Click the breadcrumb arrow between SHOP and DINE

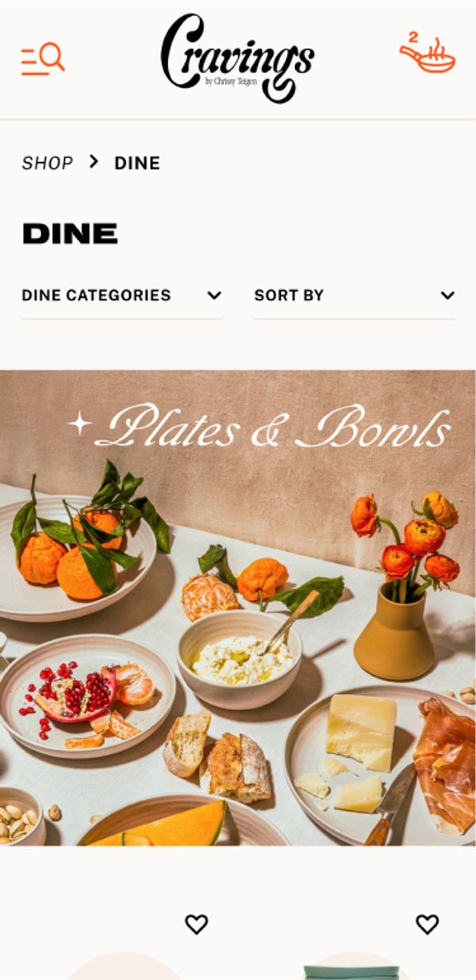pyautogui.click(x=94, y=162)
